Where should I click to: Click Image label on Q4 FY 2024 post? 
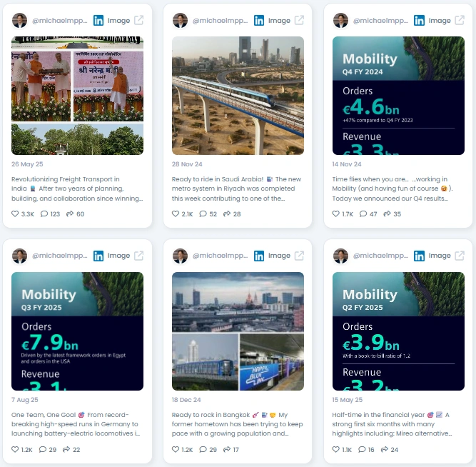(x=440, y=21)
